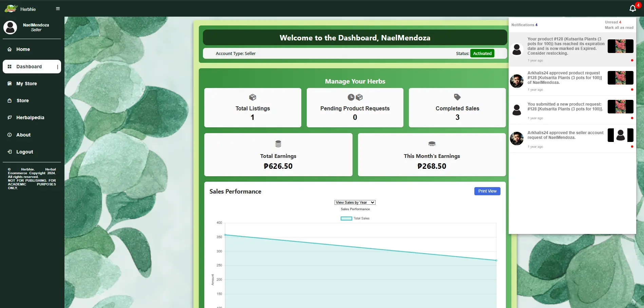Click the Total Earnings coins icon

coord(278,144)
